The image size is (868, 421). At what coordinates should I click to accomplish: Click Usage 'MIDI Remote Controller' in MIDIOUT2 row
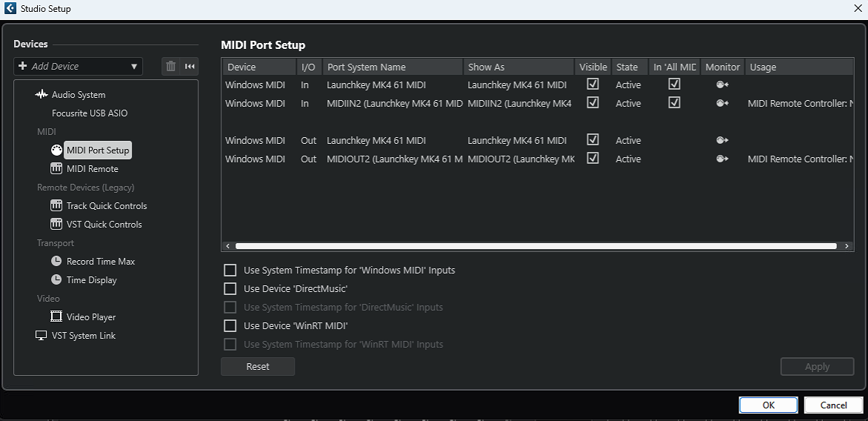pos(801,159)
